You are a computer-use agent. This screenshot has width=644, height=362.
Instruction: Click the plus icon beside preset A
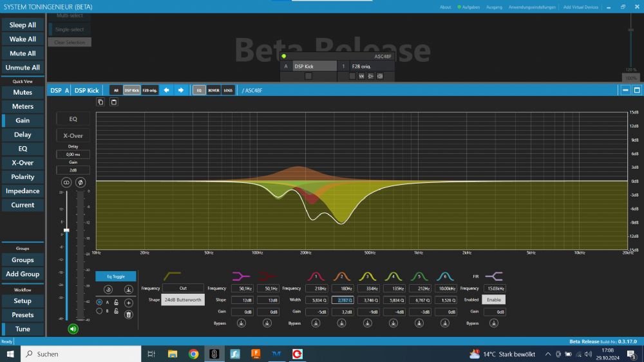click(x=129, y=302)
